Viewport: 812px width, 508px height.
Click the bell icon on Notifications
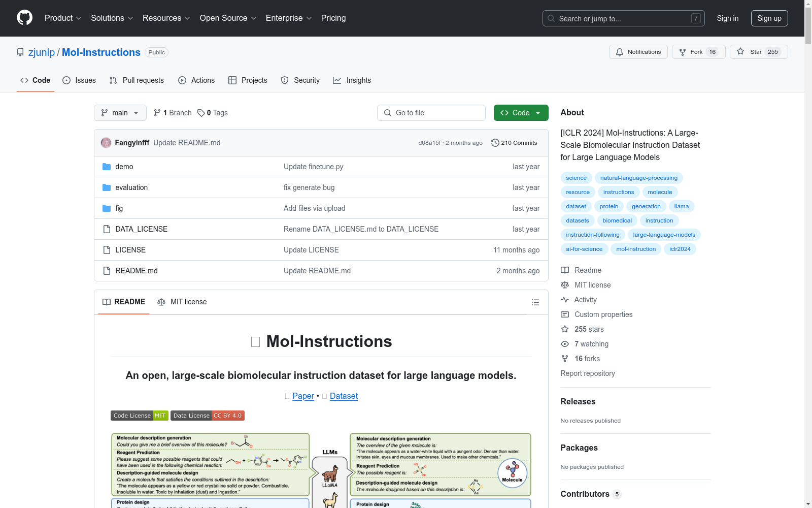point(620,52)
